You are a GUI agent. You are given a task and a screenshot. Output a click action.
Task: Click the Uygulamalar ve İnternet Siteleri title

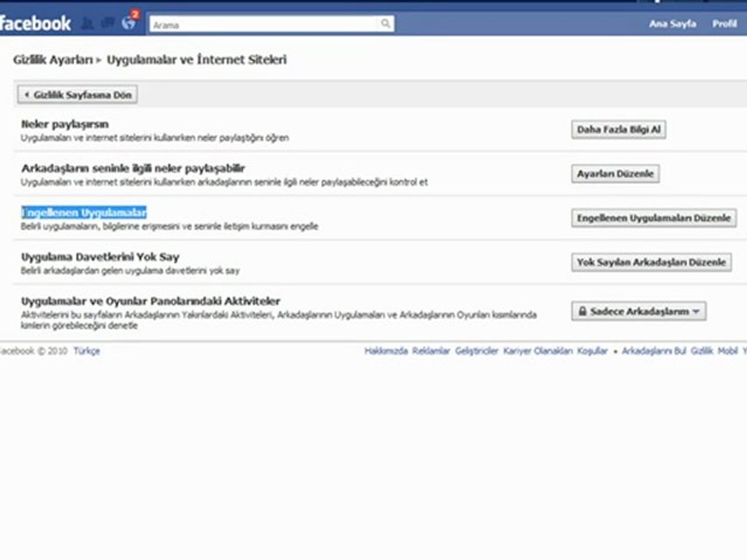point(197,60)
